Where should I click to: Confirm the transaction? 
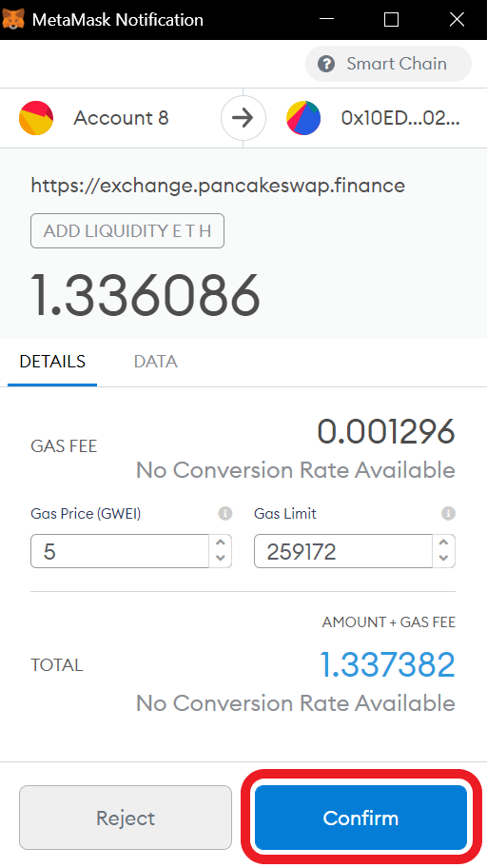tap(360, 818)
